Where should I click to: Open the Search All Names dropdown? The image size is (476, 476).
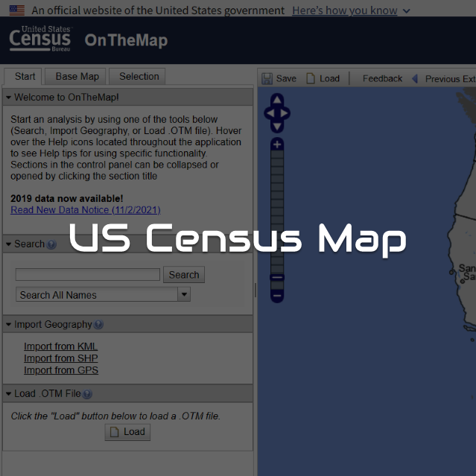184,294
